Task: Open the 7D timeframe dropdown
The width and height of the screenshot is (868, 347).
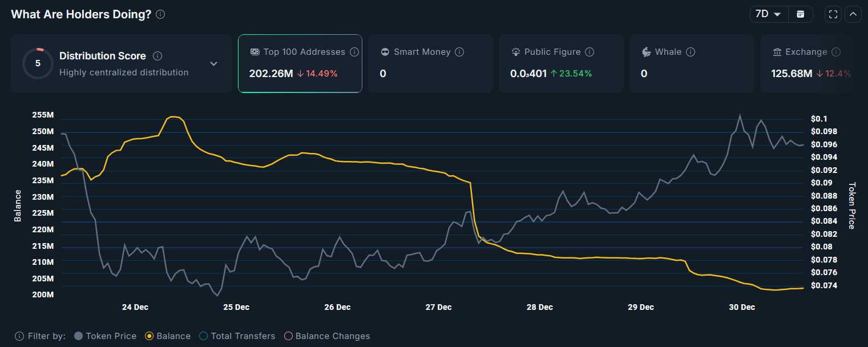Action: [768, 14]
